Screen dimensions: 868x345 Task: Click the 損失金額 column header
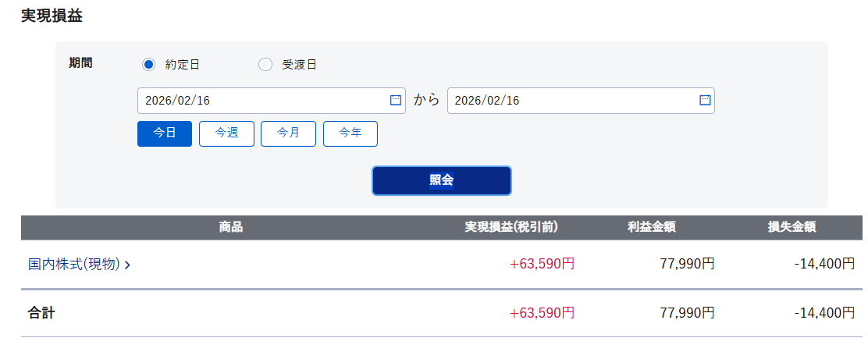[792, 228]
